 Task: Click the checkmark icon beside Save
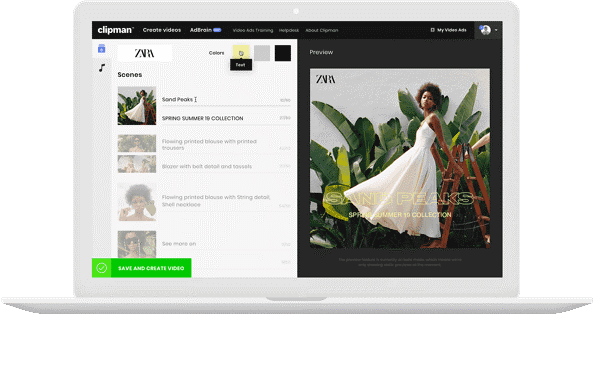102,268
